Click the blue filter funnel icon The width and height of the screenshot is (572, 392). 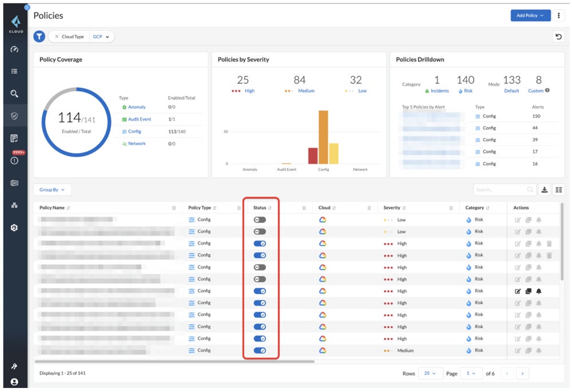point(38,37)
